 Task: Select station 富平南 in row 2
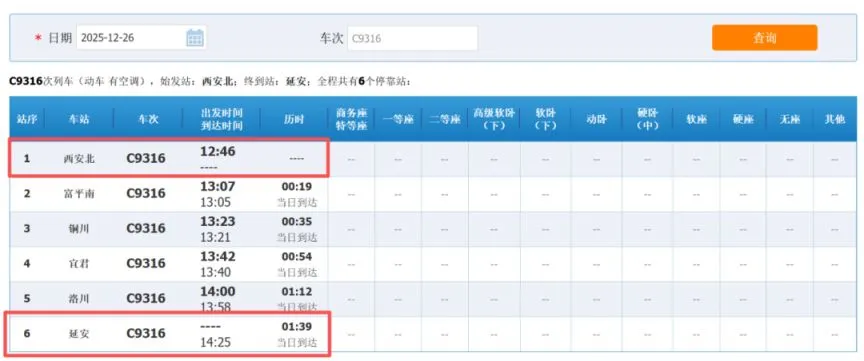[x=79, y=194]
